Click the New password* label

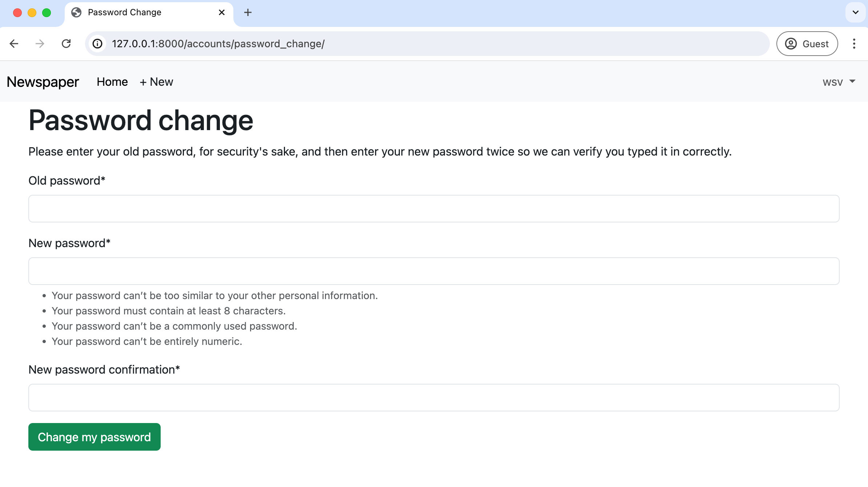(69, 243)
